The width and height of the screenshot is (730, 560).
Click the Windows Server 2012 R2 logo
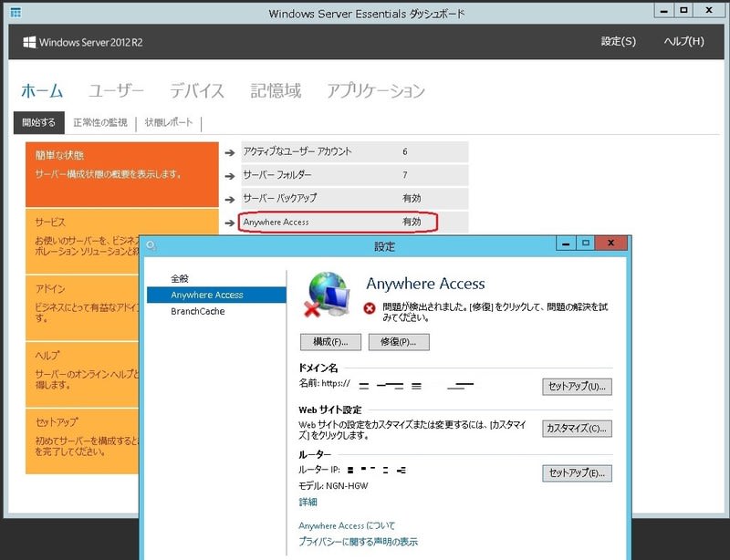point(83,42)
